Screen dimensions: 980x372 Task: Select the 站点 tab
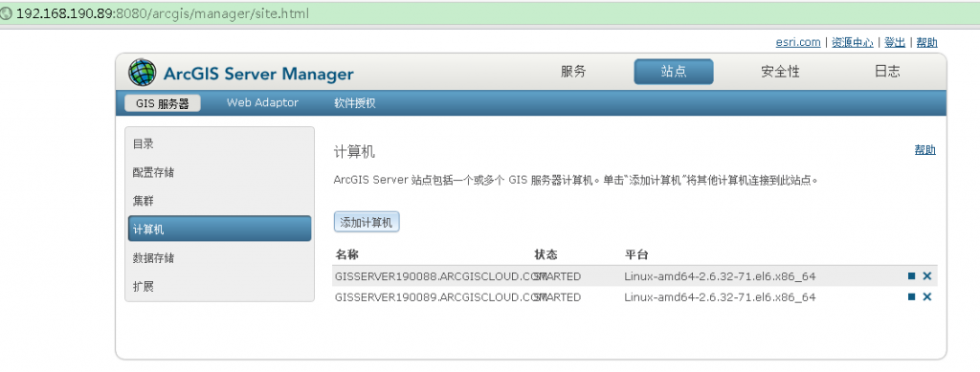click(x=674, y=72)
